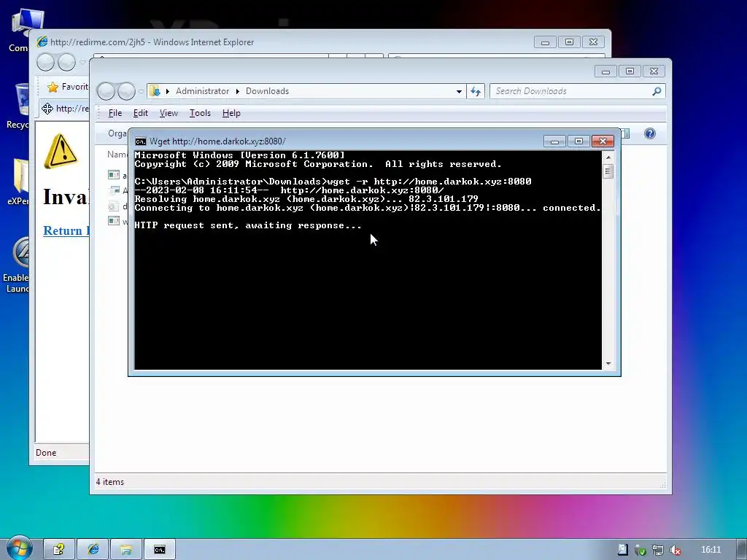Show desktop button at taskbar end

point(741,549)
